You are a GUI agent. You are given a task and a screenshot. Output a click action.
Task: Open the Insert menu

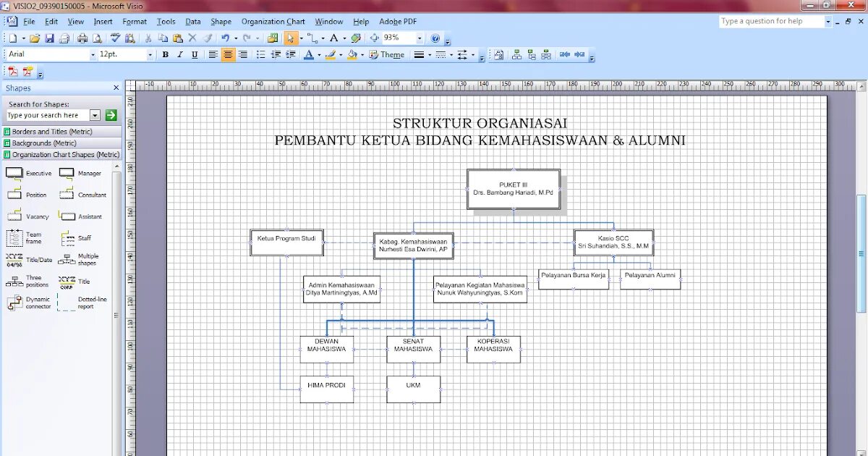pyautogui.click(x=103, y=22)
